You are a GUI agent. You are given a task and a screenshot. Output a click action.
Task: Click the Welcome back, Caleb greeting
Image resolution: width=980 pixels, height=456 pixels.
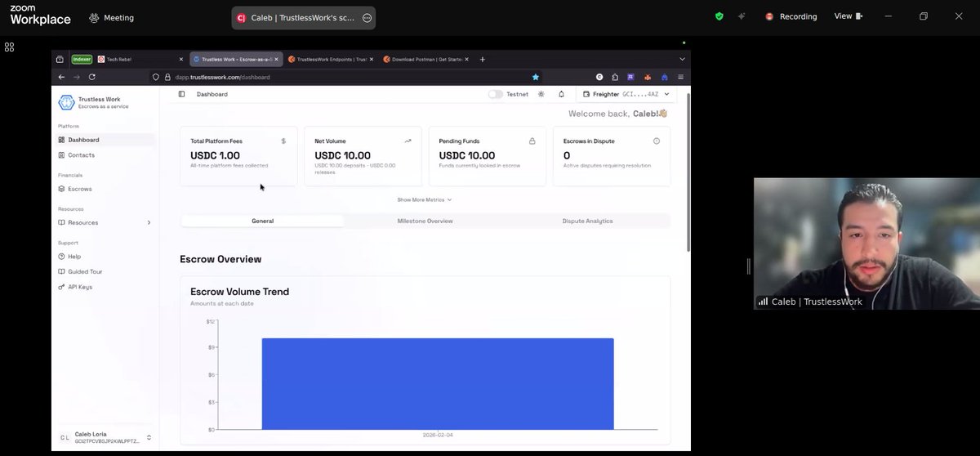[617, 114]
